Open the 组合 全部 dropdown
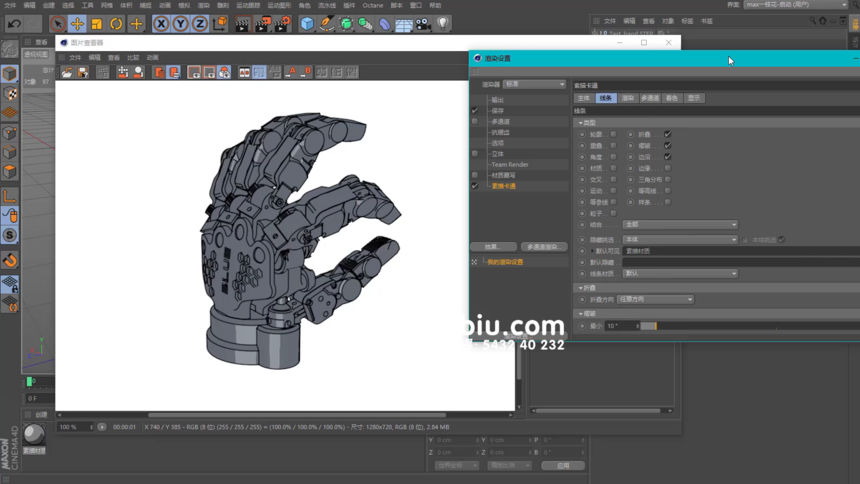 (x=680, y=224)
